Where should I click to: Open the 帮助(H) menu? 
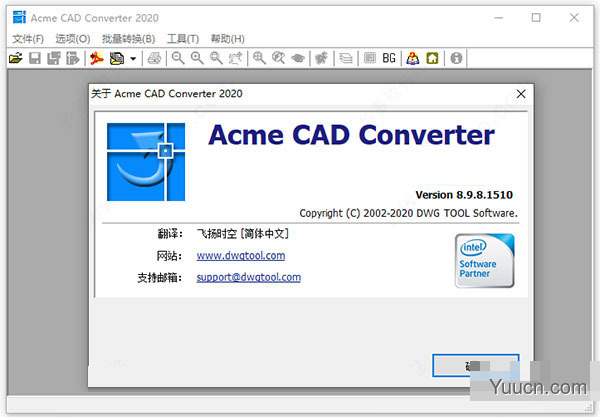pos(227,39)
